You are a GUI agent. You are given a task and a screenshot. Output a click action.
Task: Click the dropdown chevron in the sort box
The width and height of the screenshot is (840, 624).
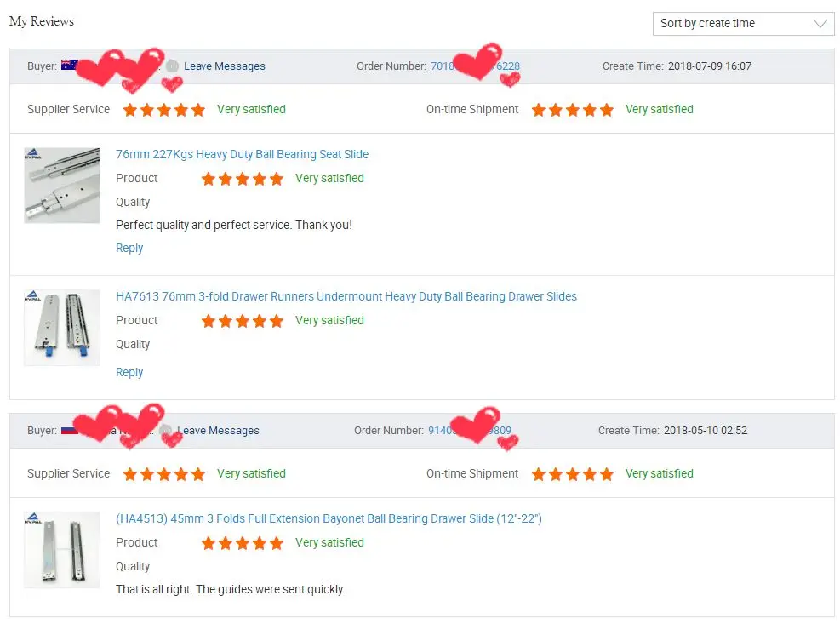[820, 24]
